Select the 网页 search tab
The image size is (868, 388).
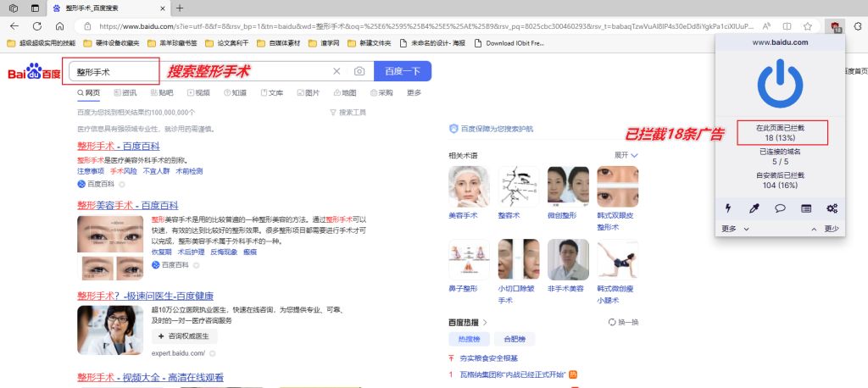88,92
